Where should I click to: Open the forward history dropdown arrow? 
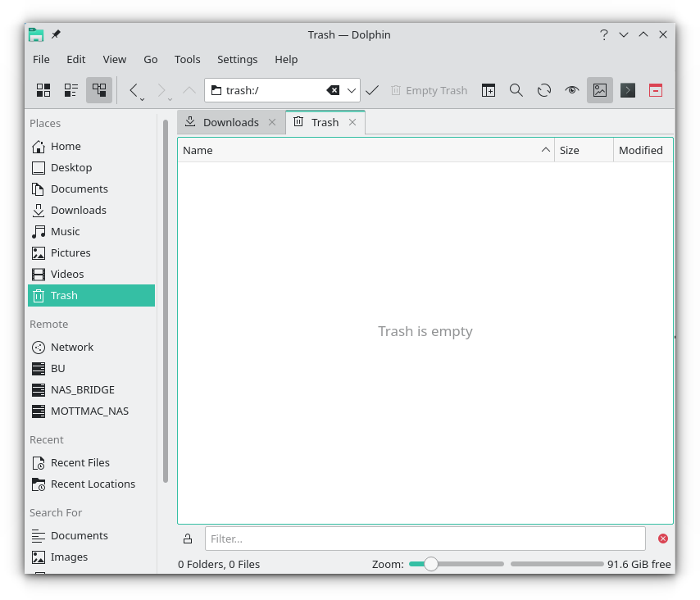tap(170, 99)
